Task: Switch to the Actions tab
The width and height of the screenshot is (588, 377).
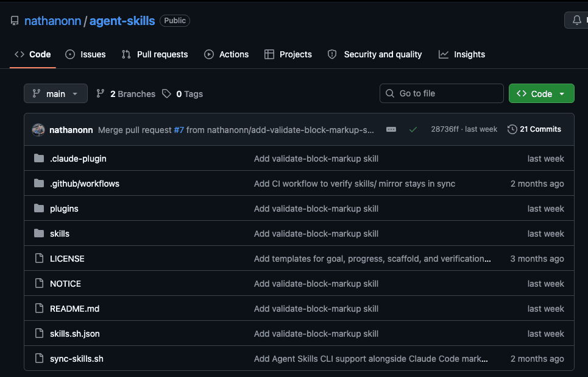Action: [227, 54]
